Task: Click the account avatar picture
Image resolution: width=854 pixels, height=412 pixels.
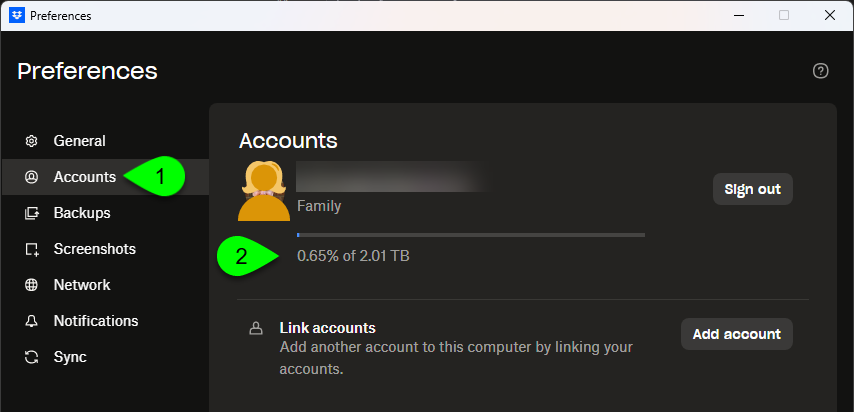Action: pos(264,190)
